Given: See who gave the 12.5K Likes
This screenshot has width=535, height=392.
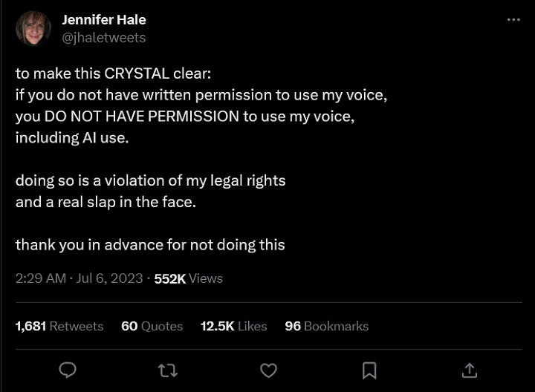Looking at the screenshot, I should tap(233, 326).
